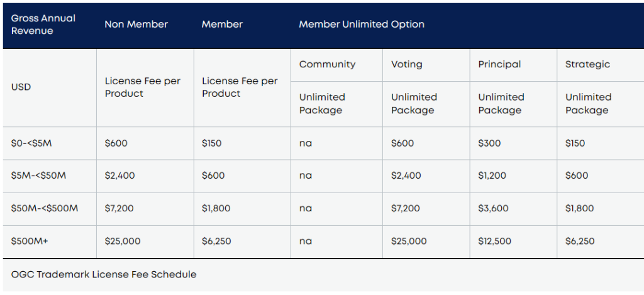Select Unlimited Package under Strategic

587,104
